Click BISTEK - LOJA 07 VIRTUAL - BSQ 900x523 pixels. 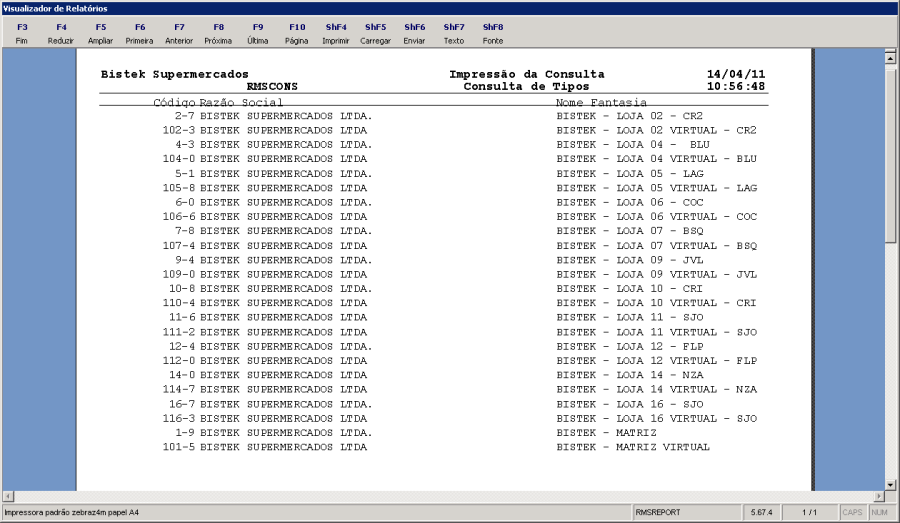tap(657, 246)
